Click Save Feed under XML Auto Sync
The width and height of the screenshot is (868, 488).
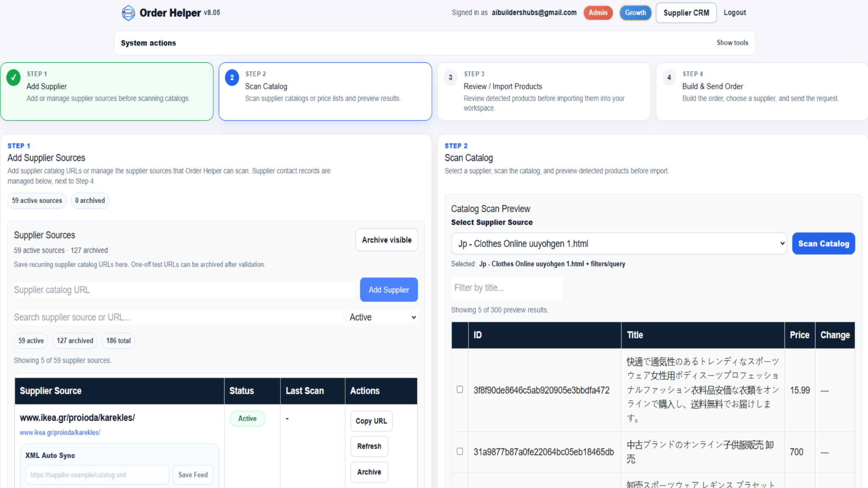pyautogui.click(x=193, y=475)
